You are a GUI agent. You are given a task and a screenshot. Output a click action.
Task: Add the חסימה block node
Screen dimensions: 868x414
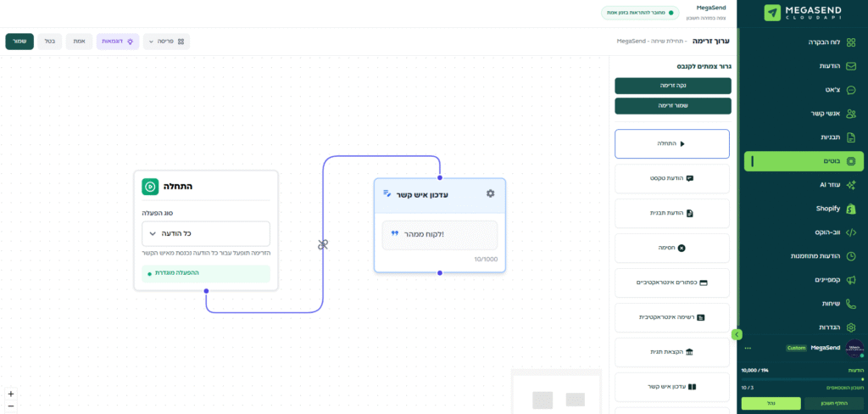[x=671, y=248]
